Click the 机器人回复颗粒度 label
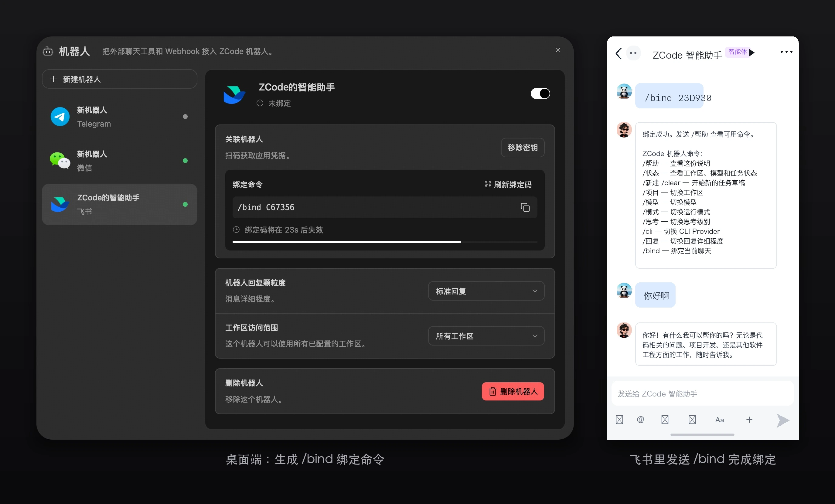Screen dimensions: 835x504 pyautogui.click(x=256, y=283)
